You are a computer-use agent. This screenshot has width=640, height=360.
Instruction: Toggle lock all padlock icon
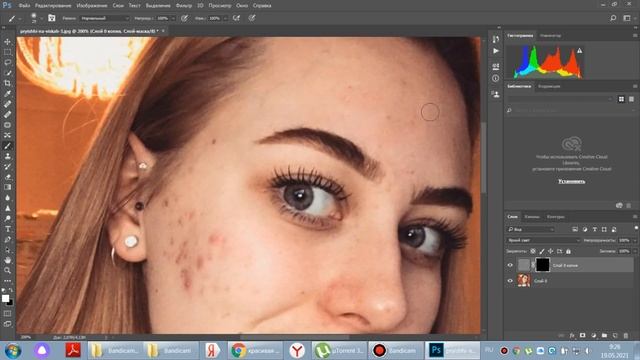[x=569, y=251]
